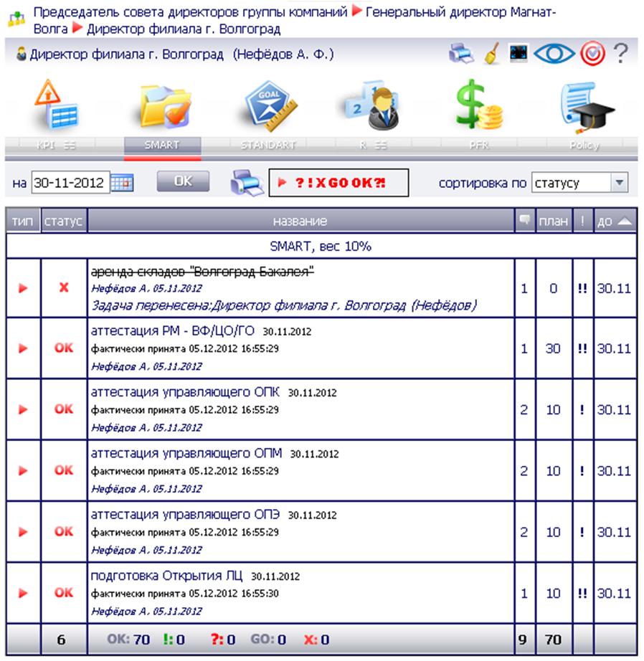The image size is (644, 661).
Task: Click the red arrow for подготовка Открытия ЛЦ
Action: point(23,594)
